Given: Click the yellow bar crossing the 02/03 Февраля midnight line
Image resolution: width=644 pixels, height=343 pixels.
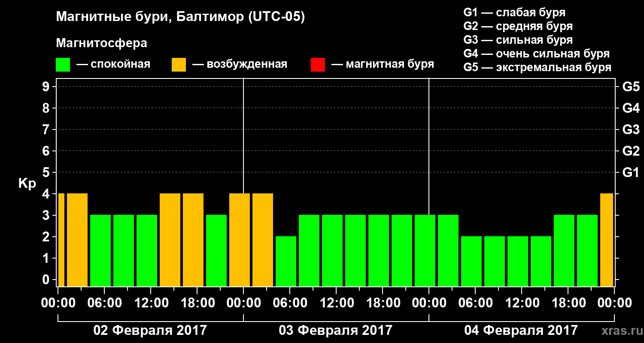Looking at the screenshot, I should click(240, 240).
